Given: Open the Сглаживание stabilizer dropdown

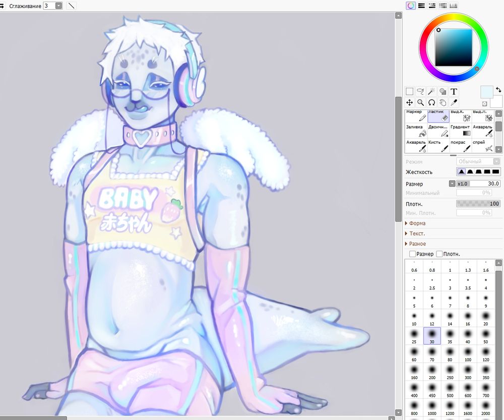Looking at the screenshot, I should [58, 6].
